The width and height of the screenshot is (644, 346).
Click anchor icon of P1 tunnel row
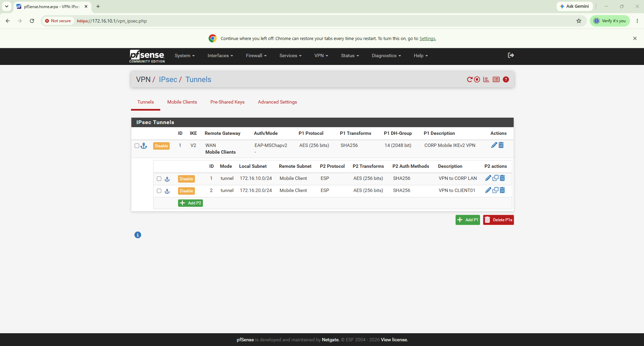(144, 146)
